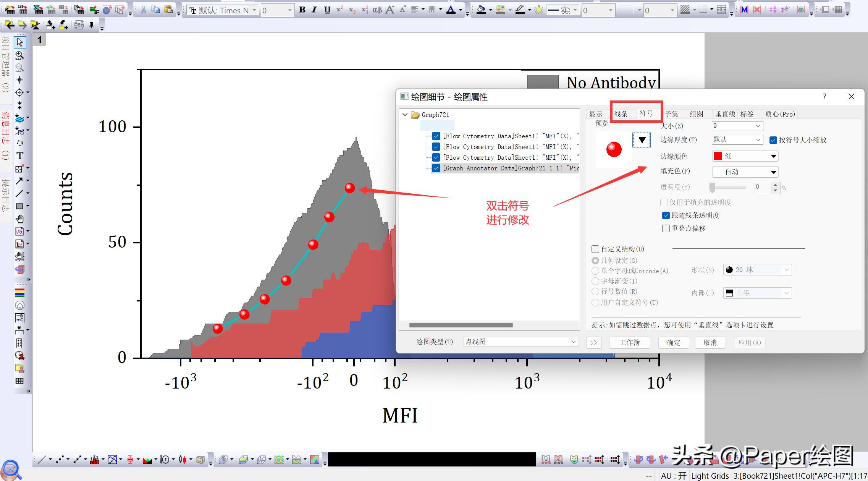Click the Paste clipboard icon
Image resolution: width=868 pixels, height=481 pixels.
coord(168,10)
